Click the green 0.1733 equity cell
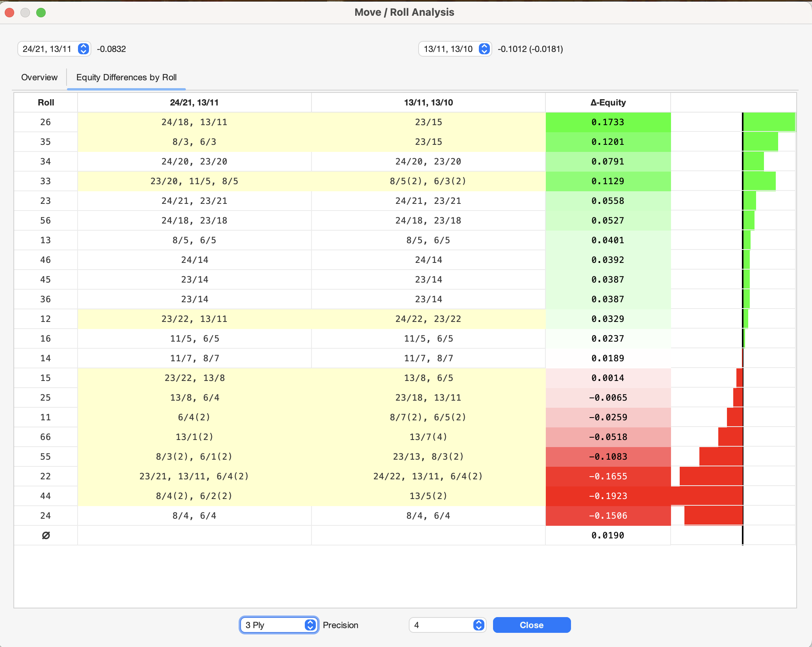 (608, 122)
